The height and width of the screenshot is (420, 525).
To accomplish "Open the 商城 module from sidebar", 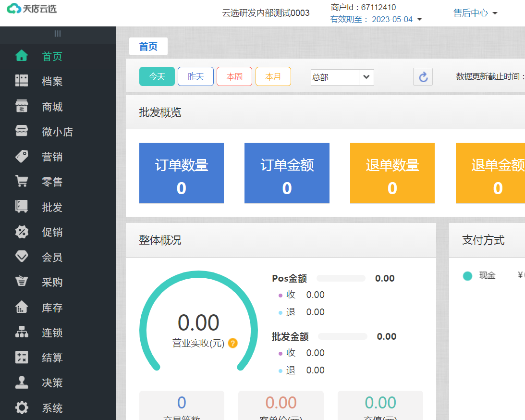I will coord(22,106).
